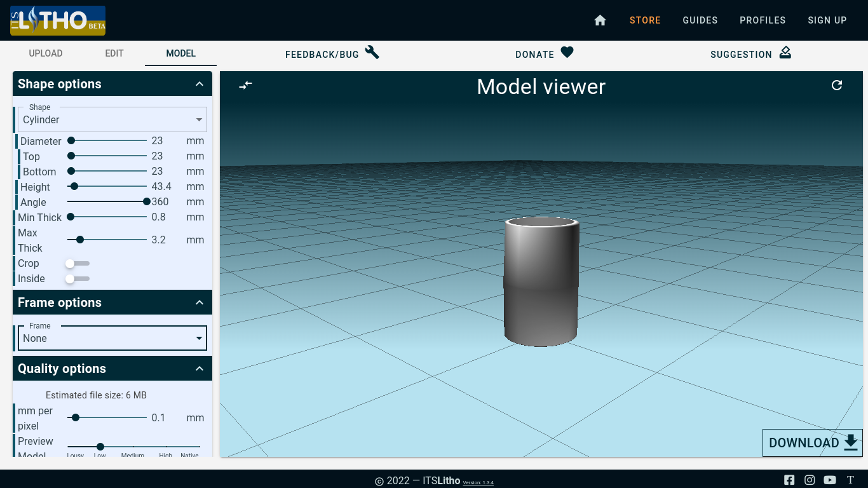Open the Thingiverse T icon
This screenshot has width=868, height=488.
850,480
